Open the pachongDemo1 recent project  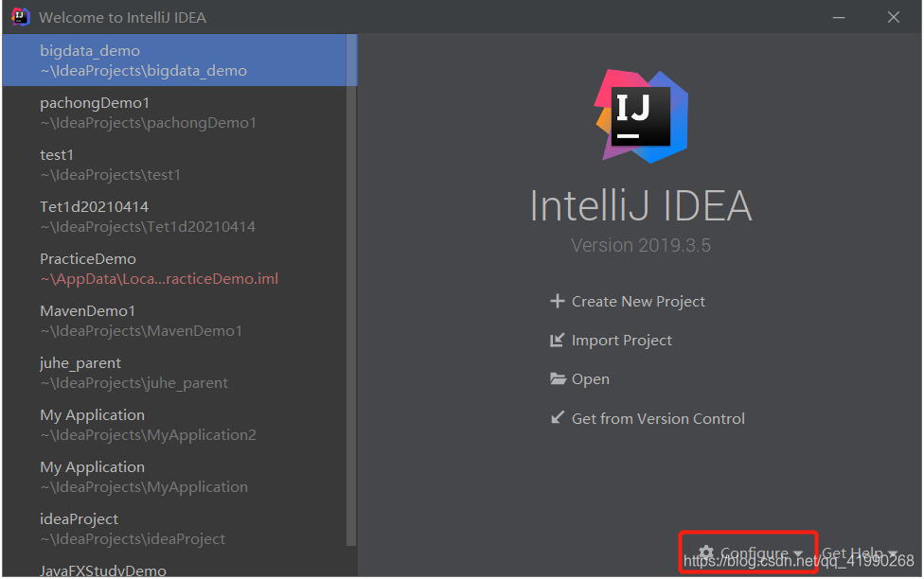coord(175,112)
